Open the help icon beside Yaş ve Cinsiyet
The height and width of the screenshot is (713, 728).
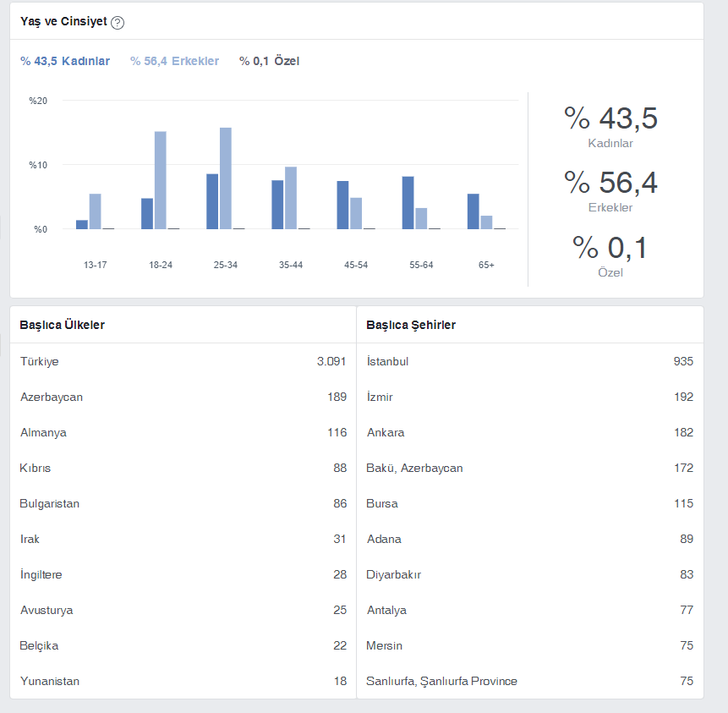pyautogui.click(x=118, y=22)
